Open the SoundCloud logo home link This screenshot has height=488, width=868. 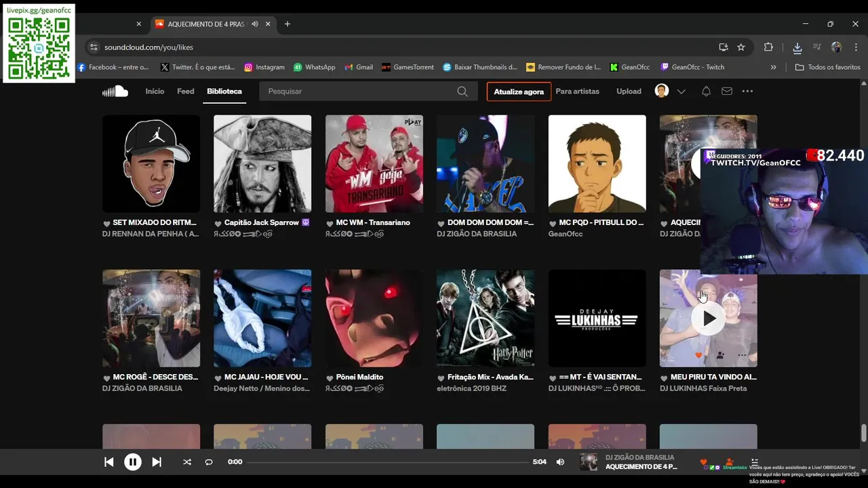[115, 91]
